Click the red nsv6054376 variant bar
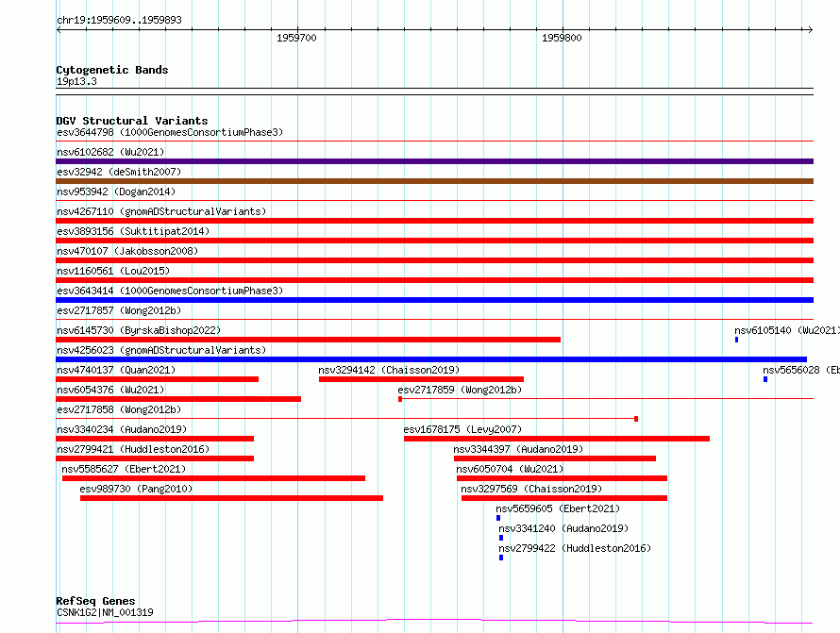This screenshot has height=633, width=840. coord(178,399)
